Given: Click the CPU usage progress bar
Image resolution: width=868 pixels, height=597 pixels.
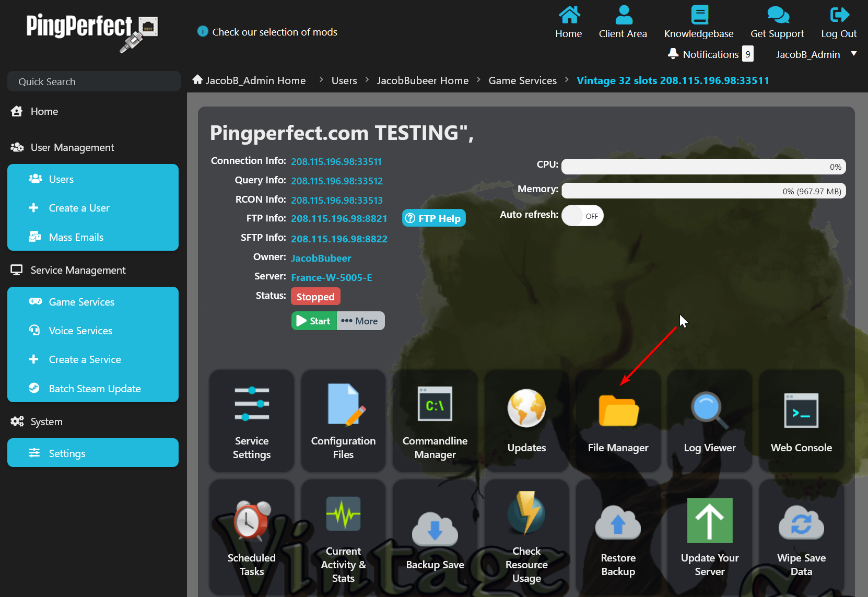Looking at the screenshot, I should [x=703, y=167].
